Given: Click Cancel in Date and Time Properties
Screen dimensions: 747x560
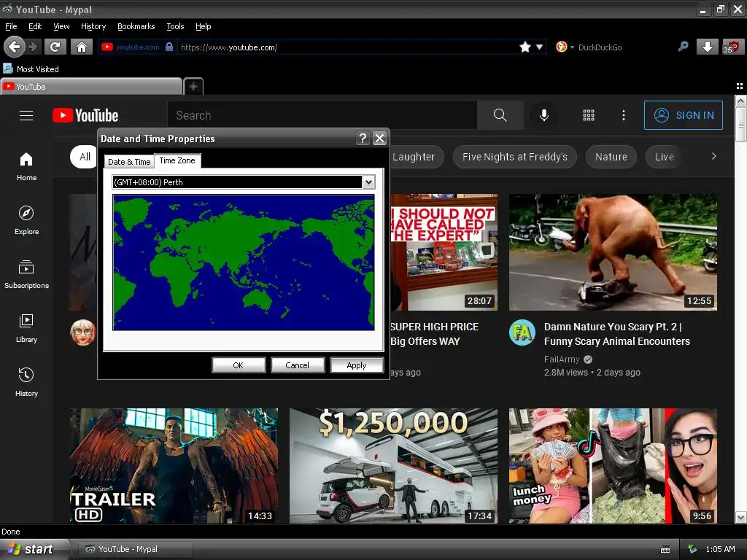Looking at the screenshot, I should pyautogui.click(x=298, y=365).
